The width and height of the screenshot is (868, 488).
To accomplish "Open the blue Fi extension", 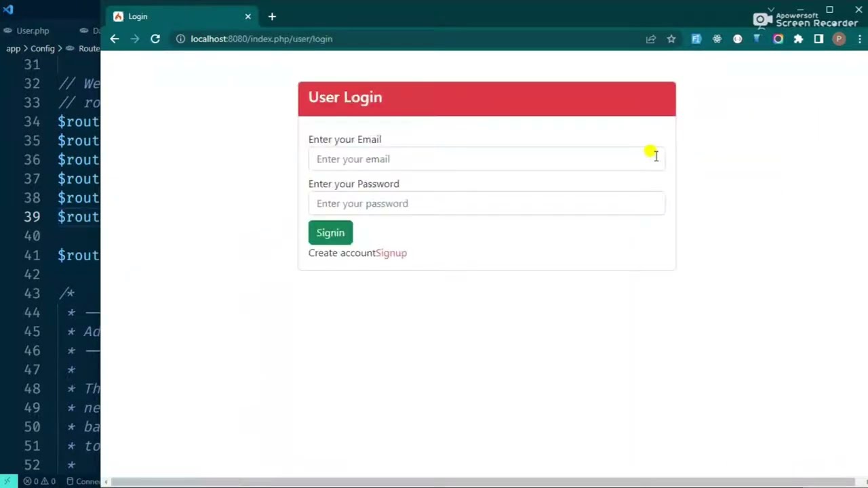I will pos(696,39).
